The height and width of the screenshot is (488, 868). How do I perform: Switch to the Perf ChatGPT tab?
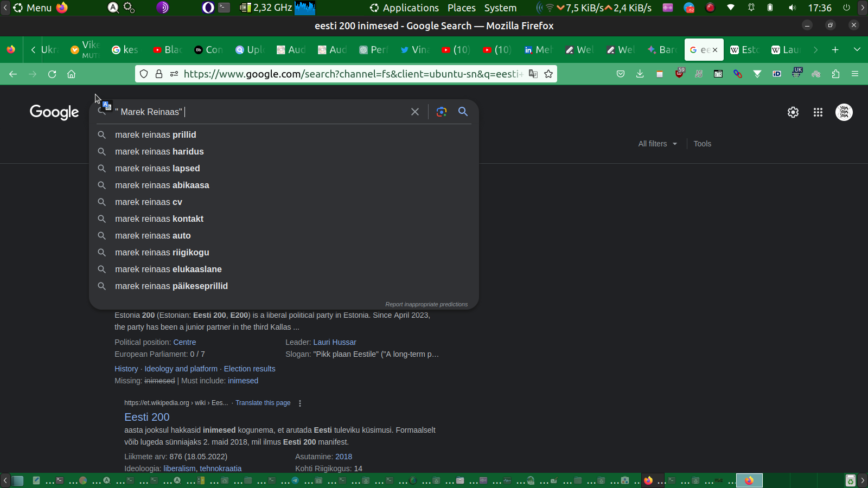[x=373, y=50]
